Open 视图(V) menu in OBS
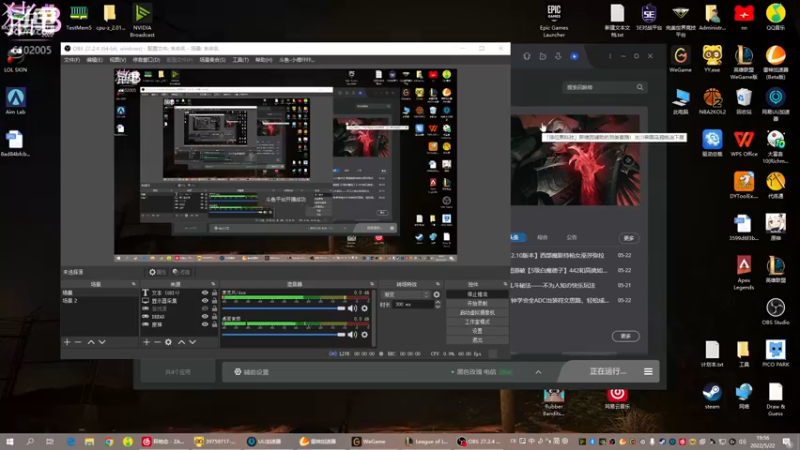This screenshot has height=450, width=800. 118,60
